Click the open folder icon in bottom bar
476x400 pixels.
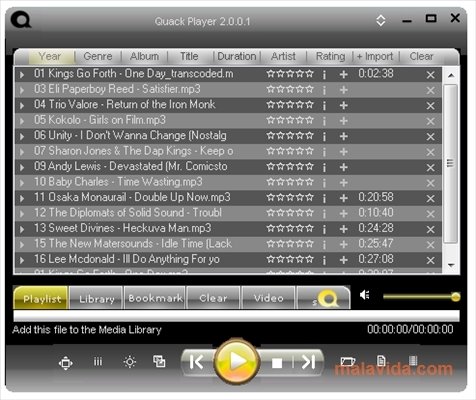coord(347,361)
